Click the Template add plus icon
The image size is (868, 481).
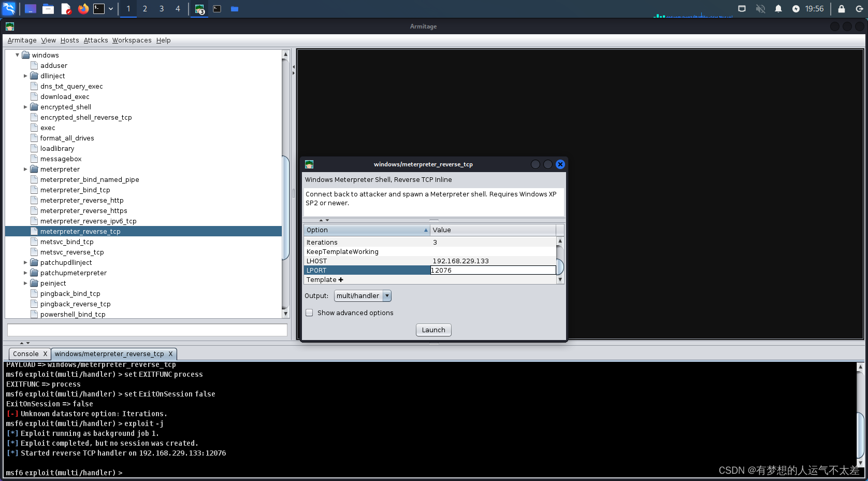pyautogui.click(x=341, y=280)
